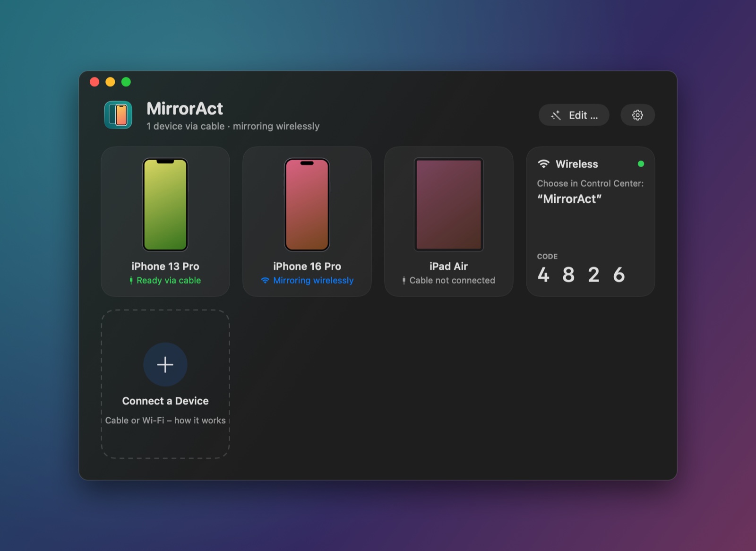This screenshot has height=551, width=756.
Task: Minimize the window with the yellow button
Action: pos(110,82)
